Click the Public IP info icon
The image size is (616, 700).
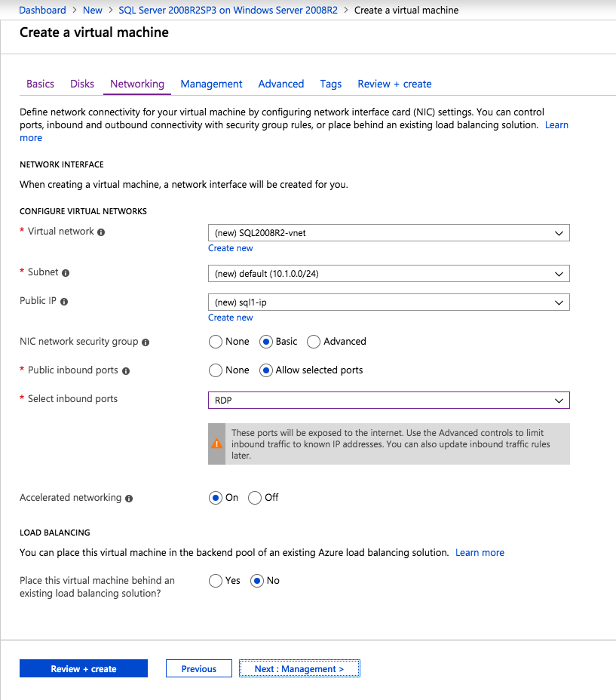pos(64,302)
